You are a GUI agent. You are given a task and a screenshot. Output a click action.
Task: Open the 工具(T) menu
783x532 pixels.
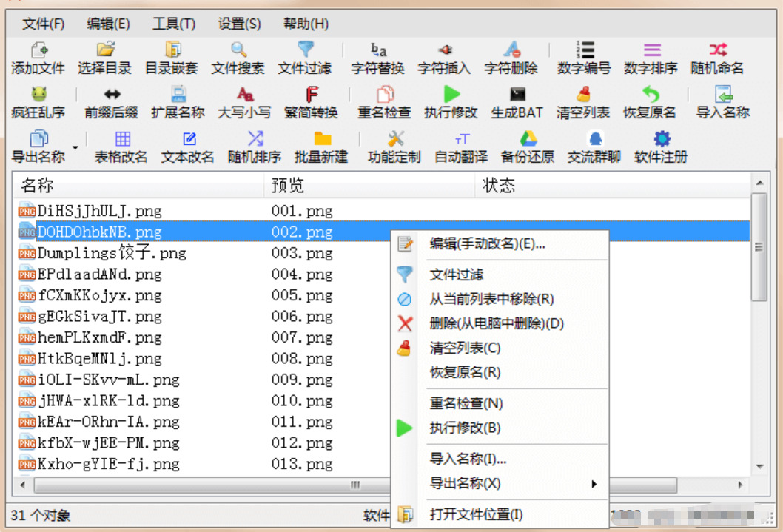pos(174,24)
